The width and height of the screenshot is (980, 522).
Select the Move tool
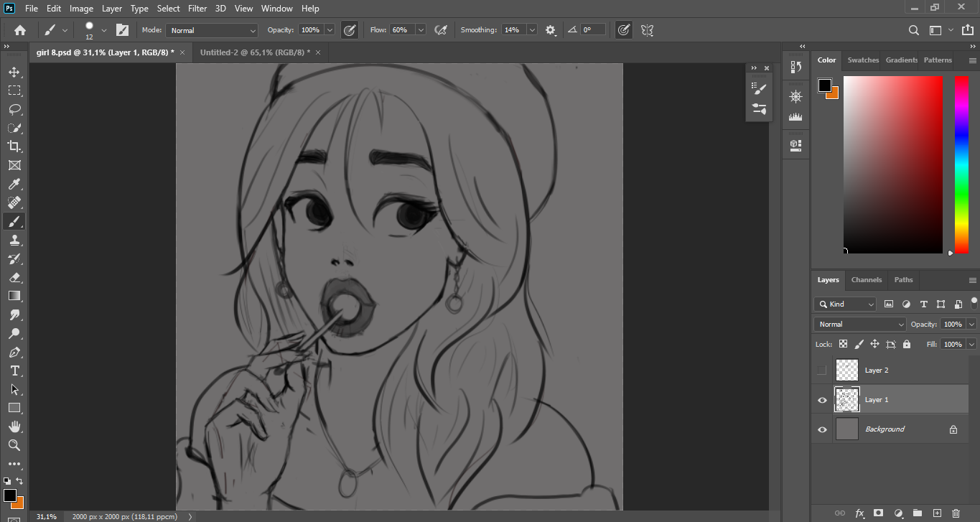[14, 72]
